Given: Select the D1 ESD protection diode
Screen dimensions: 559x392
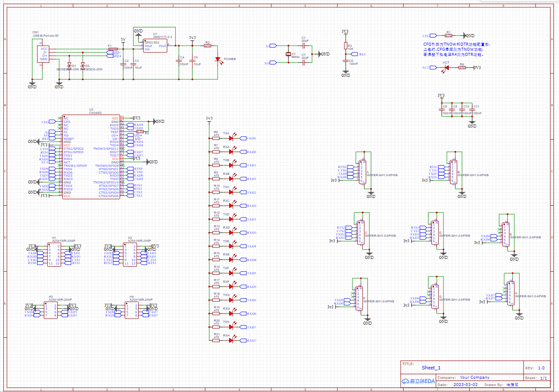Looking at the screenshot, I should (x=70, y=65).
